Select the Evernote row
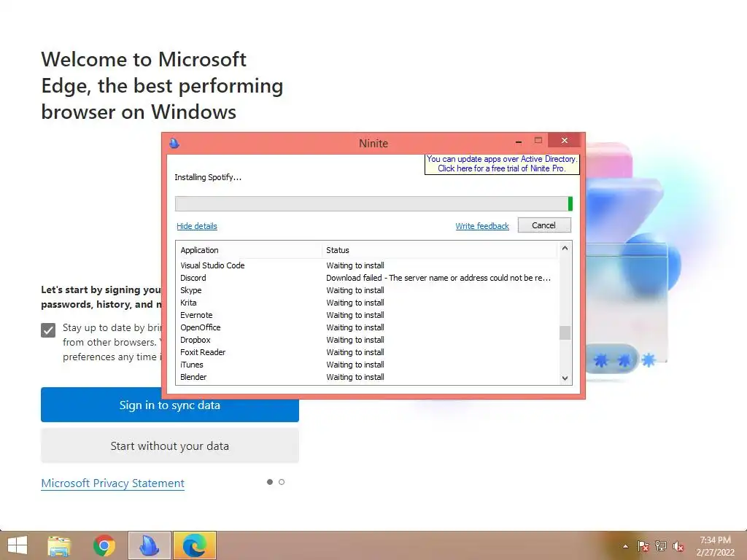 [x=367, y=315]
